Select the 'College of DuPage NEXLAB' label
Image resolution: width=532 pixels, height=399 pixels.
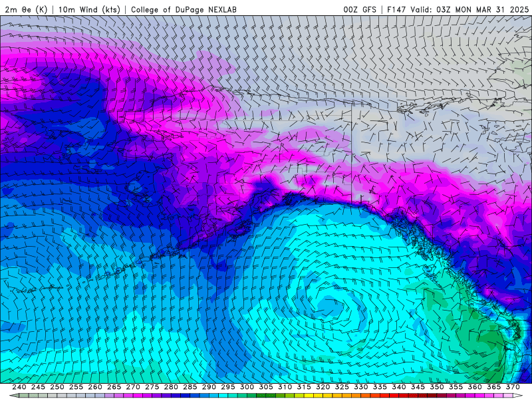pos(184,9)
